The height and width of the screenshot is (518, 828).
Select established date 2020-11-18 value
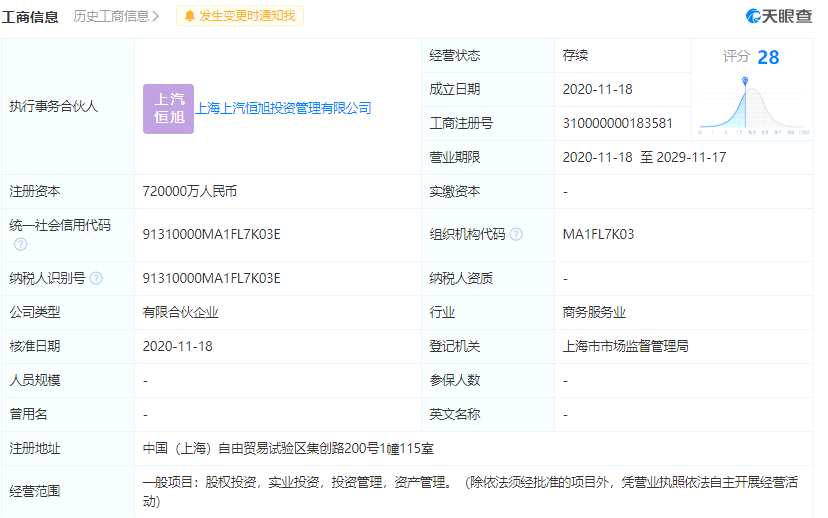(x=597, y=89)
